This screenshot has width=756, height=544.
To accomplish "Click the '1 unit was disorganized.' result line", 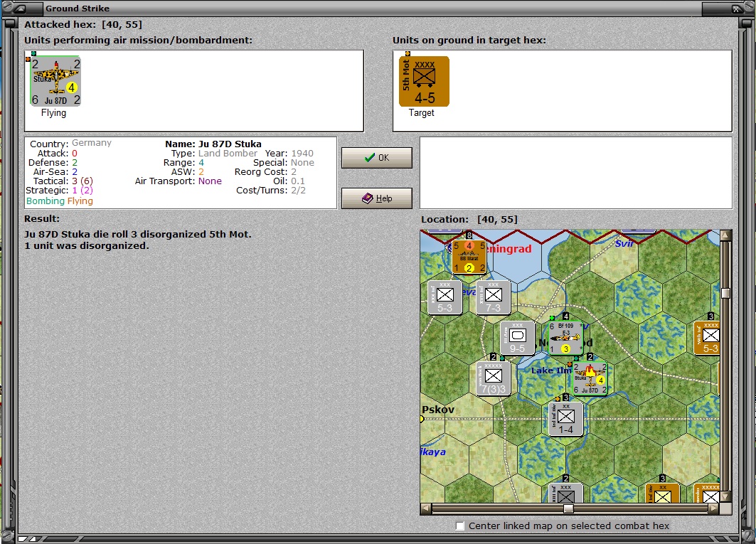I will tap(87, 246).
